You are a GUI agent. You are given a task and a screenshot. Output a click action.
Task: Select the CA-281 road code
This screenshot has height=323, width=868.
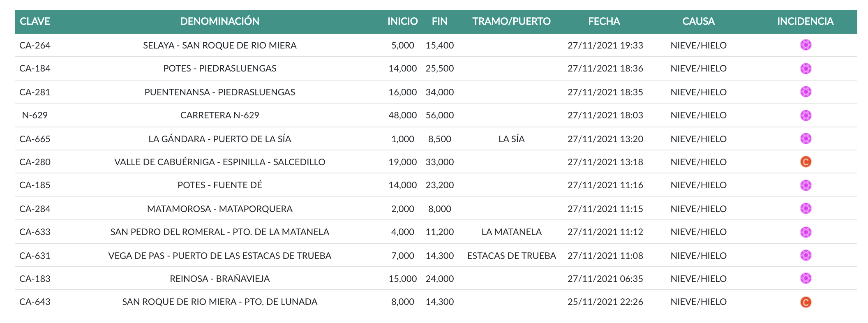[35, 92]
